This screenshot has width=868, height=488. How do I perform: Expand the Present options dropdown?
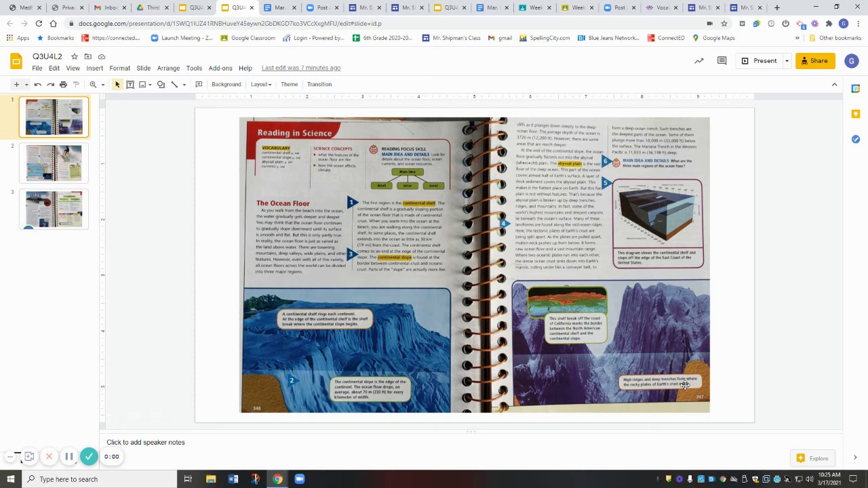tap(787, 61)
